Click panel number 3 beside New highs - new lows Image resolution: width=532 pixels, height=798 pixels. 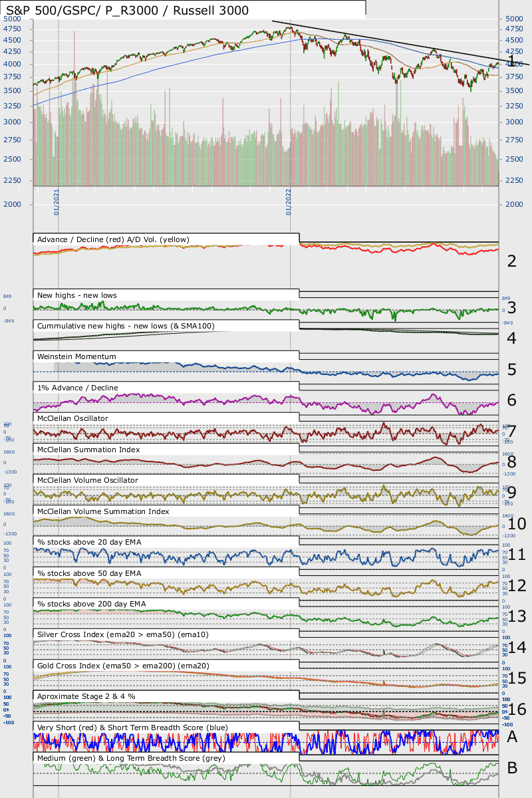511,307
